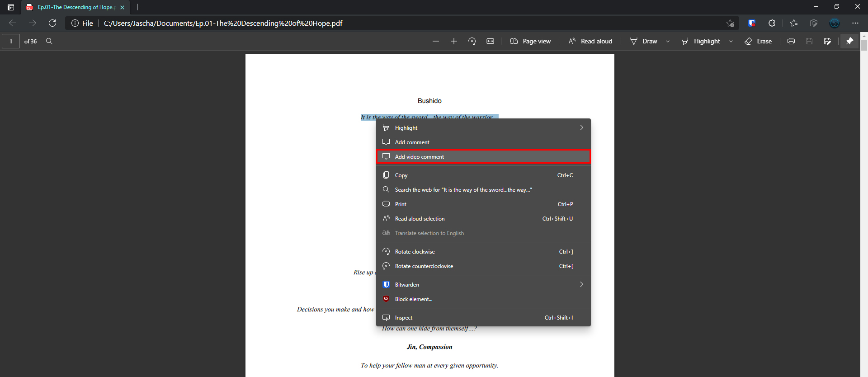Expand Highlight color options dropdown
Viewport: 868px width, 377px height.
(x=731, y=41)
